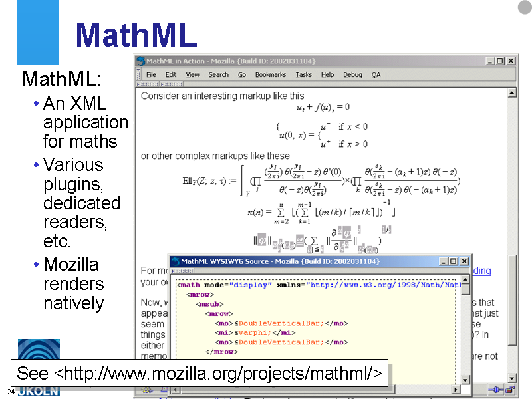Screen dimensions: 532x399
Task: Open the Tasks menu
Action: tap(303, 74)
